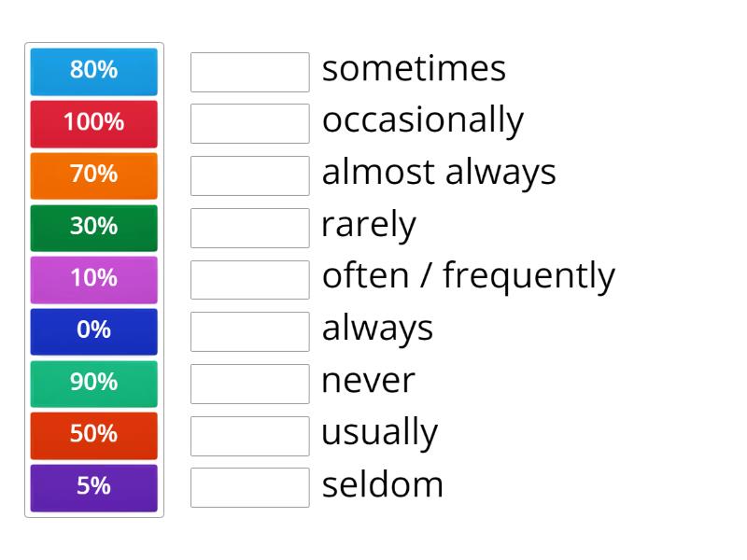The width and height of the screenshot is (747, 560).
Task: Click the blue 80% tile
Action: click(x=93, y=70)
